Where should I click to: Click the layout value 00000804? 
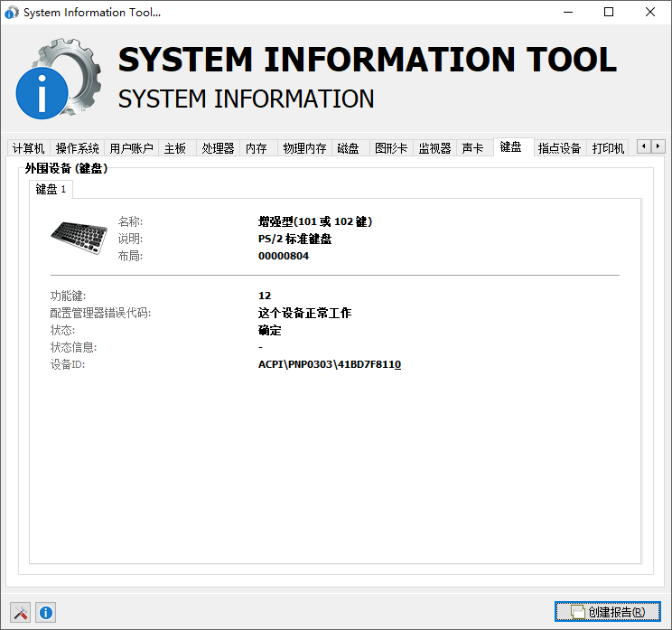coord(284,256)
